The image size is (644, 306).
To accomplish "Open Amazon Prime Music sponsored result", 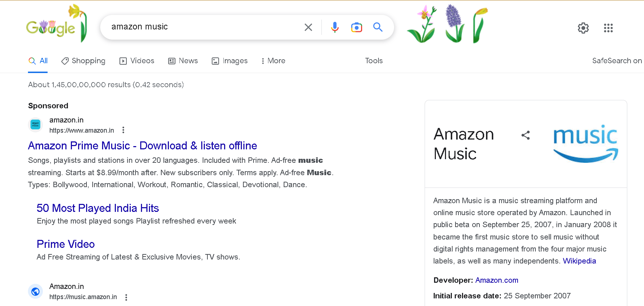I will coord(142,146).
